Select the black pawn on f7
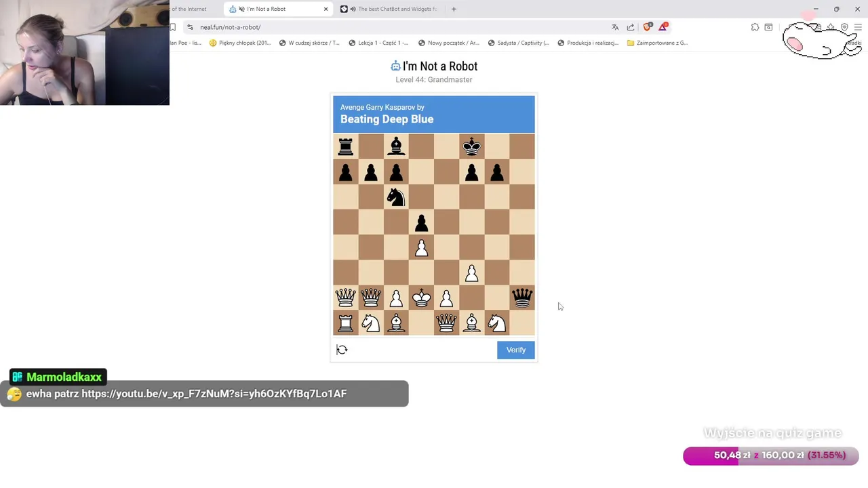The image size is (868, 488). pos(472,172)
